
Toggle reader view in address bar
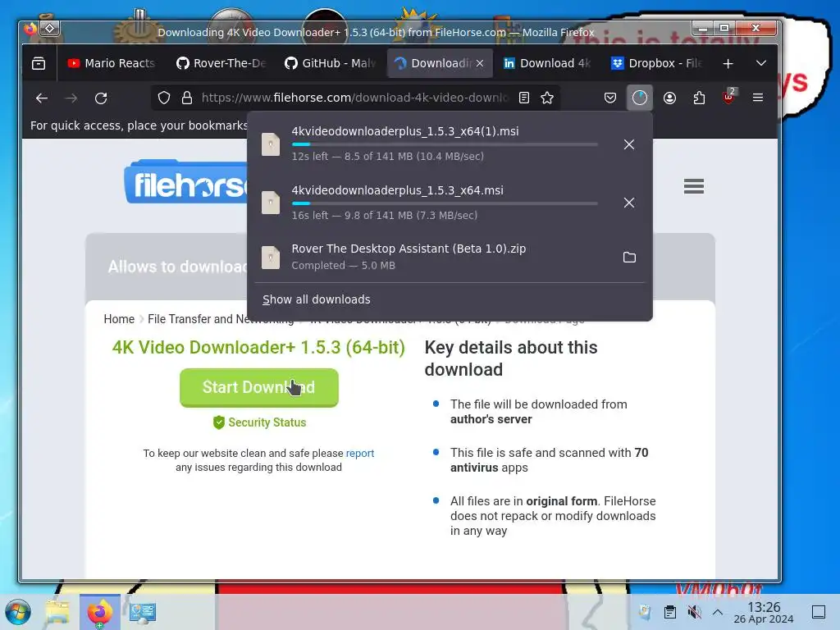click(x=524, y=98)
